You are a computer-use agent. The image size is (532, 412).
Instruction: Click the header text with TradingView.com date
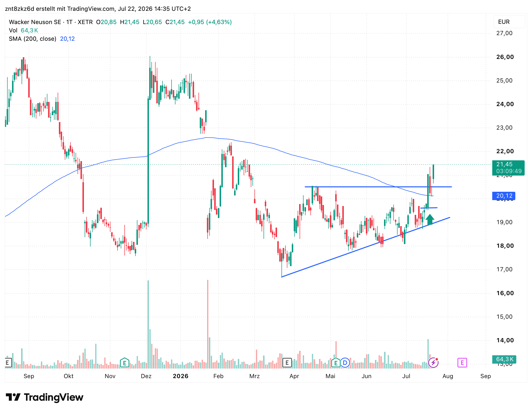pyautogui.click(x=98, y=9)
